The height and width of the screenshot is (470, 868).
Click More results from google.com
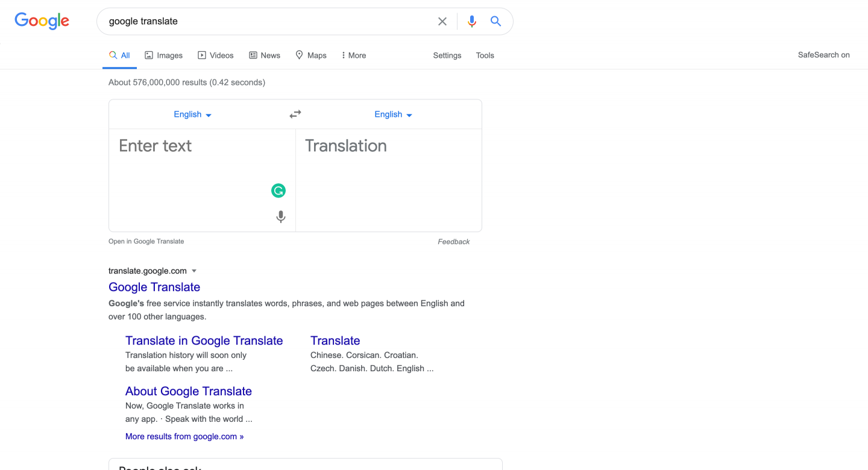[184, 436]
